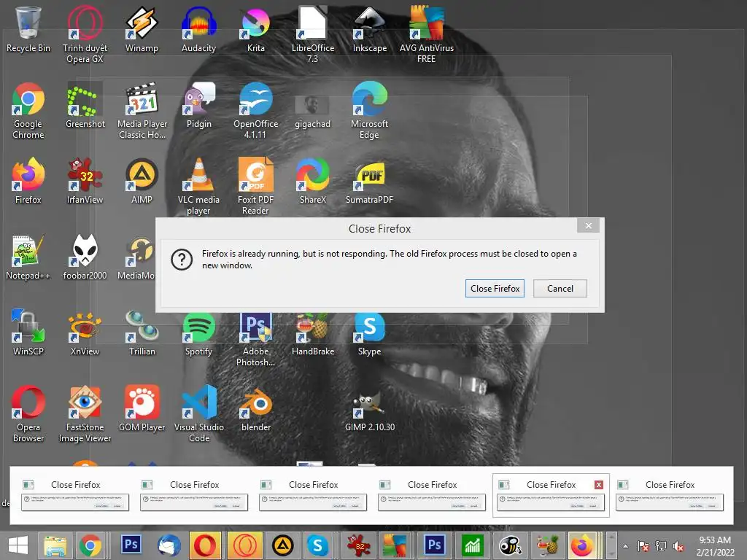The image size is (747, 560).
Task: Switch to AIMP on the taskbar
Action: 282,545
